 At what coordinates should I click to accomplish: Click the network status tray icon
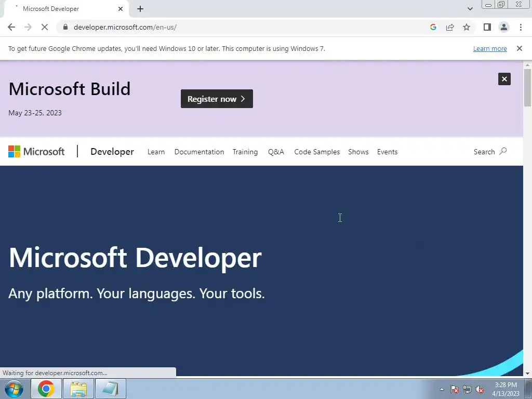[x=467, y=389]
